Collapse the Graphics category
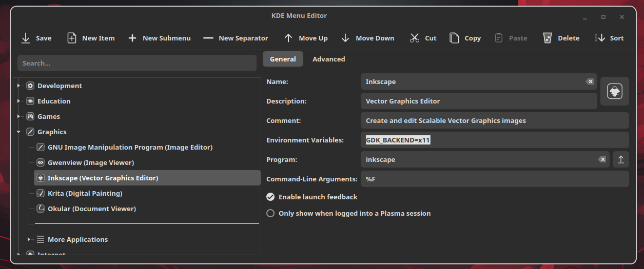644x269 pixels. point(18,132)
